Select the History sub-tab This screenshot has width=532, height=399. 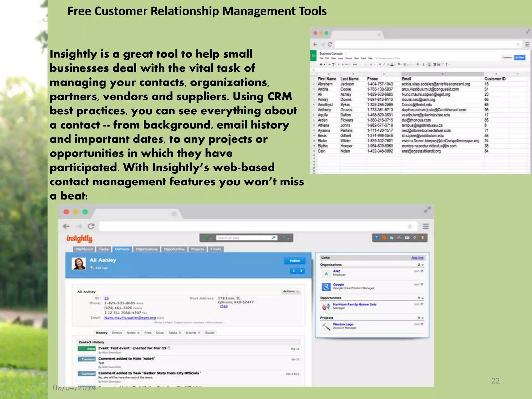pos(101,333)
